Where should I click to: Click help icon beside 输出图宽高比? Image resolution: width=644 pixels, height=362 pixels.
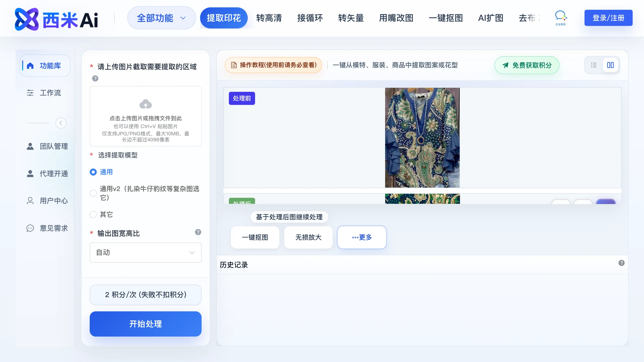[198, 232]
